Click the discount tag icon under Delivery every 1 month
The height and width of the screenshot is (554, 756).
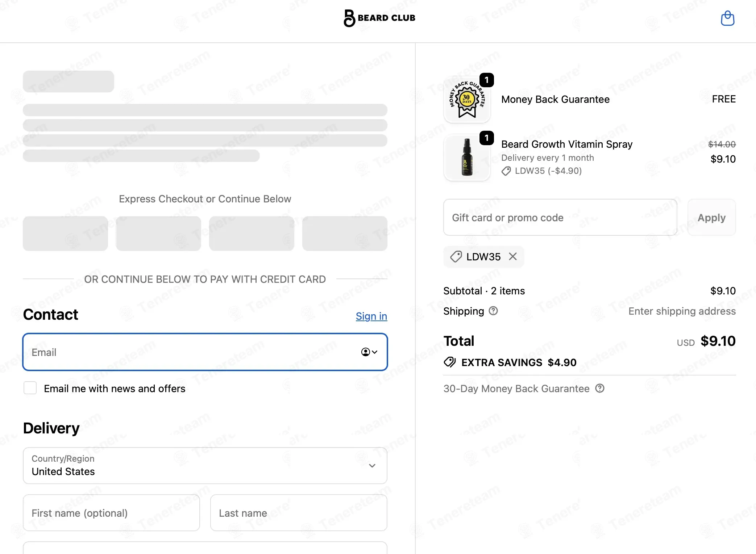pyautogui.click(x=506, y=171)
